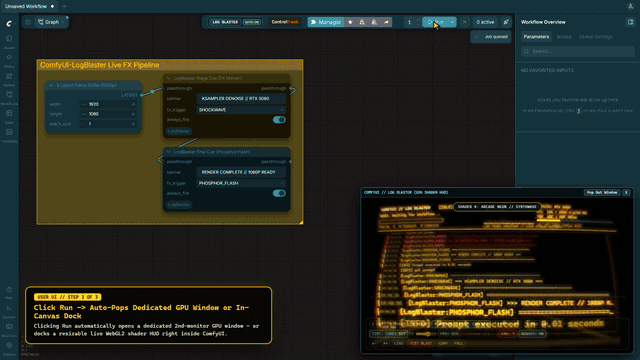This screenshot has width=640, height=360.
Task: Cancel current run with the X icon
Action: click(x=464, y=22)
